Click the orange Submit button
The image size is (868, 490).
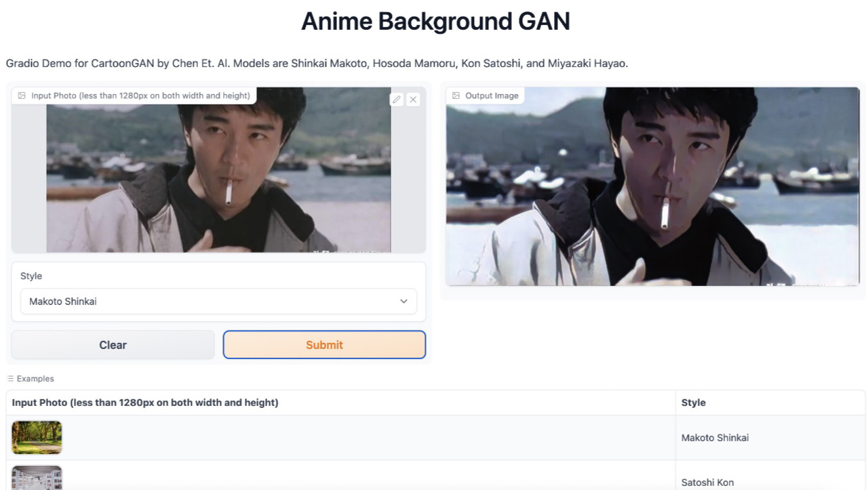(x=324, y=345)
